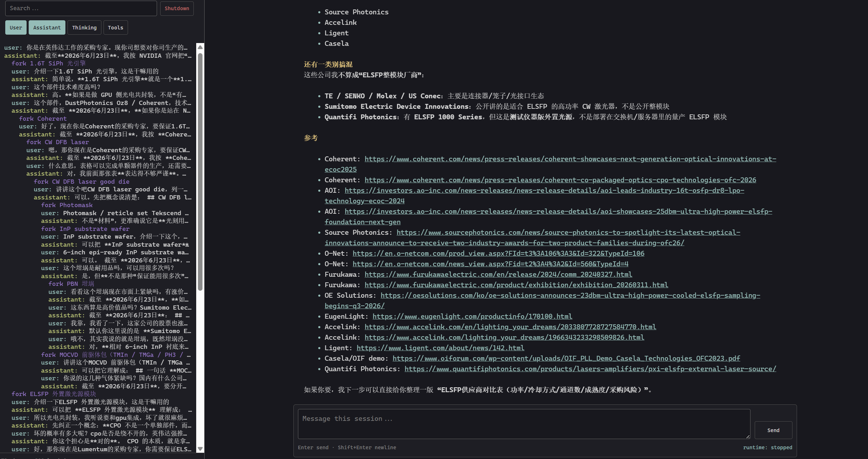
Task: Click the 还有一类别搞混 heading
Action: (x=328, y=64)
